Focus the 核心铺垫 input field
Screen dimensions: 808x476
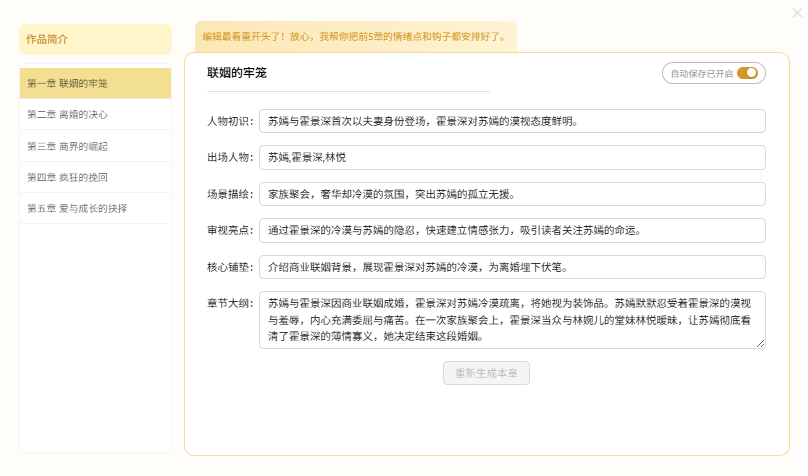pyautogui.click(x=512, y=267)
